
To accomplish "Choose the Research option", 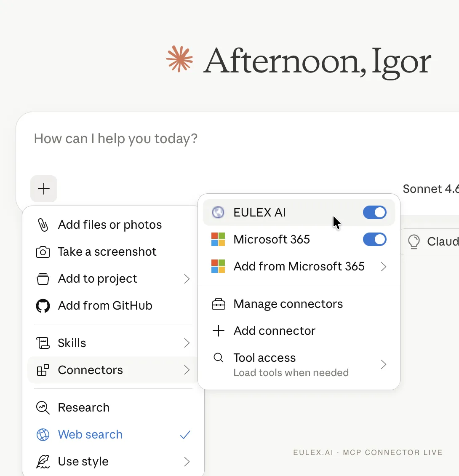I will point(110,408).
